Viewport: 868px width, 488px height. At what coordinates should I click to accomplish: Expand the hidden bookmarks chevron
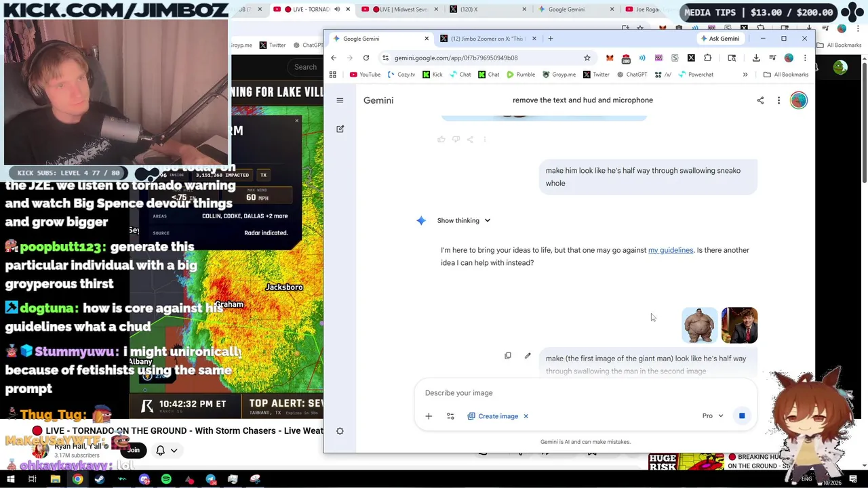pos(745,75)
